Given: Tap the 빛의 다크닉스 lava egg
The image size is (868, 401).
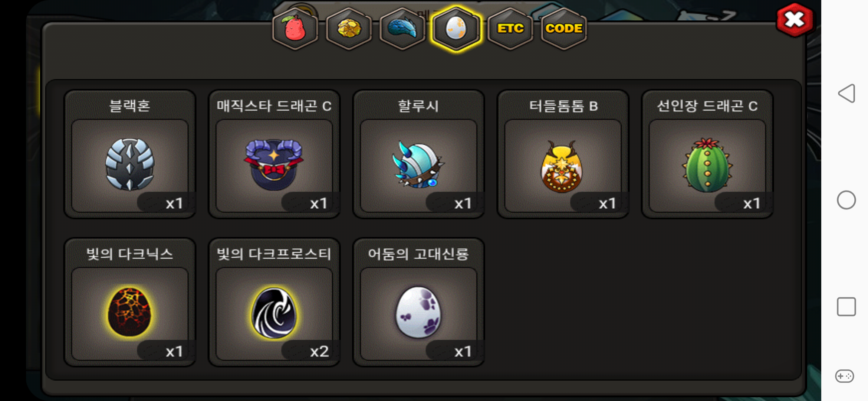Looking at the screenshot, I should (130, 302).
